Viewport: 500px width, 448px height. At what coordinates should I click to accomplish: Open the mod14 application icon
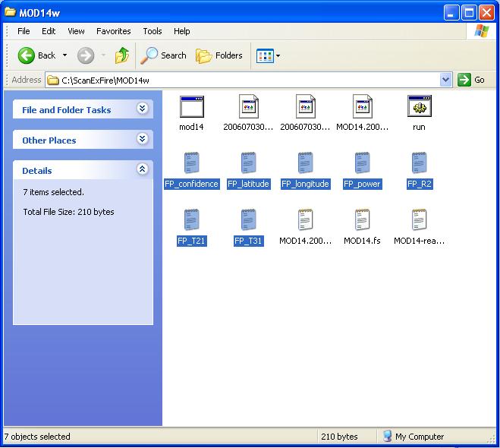click(191, 107)
